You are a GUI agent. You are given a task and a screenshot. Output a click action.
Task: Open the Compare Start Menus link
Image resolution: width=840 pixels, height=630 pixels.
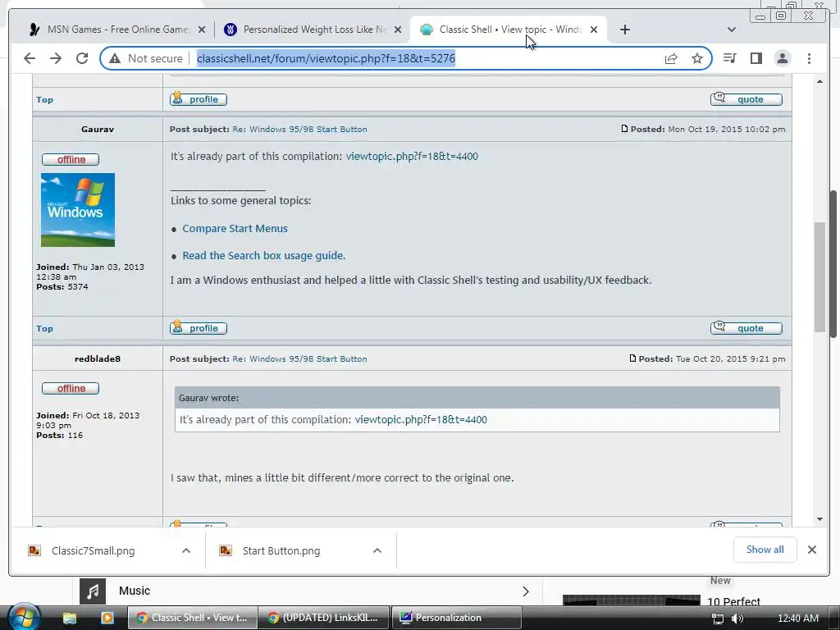[235, 228]
